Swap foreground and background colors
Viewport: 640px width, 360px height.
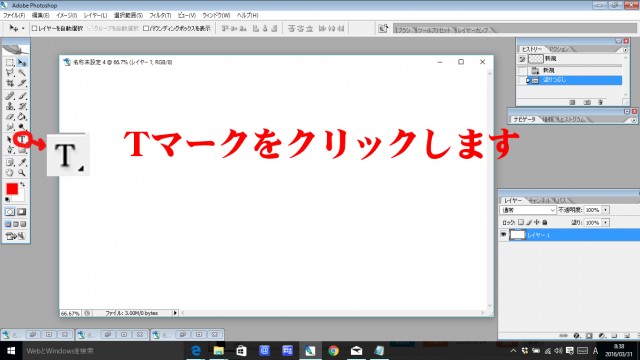22,185
